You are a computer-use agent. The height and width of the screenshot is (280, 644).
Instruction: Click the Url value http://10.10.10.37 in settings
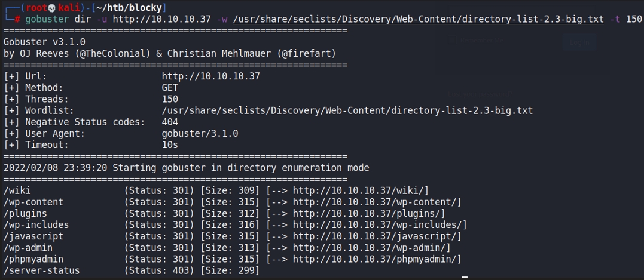click(210, 76)
